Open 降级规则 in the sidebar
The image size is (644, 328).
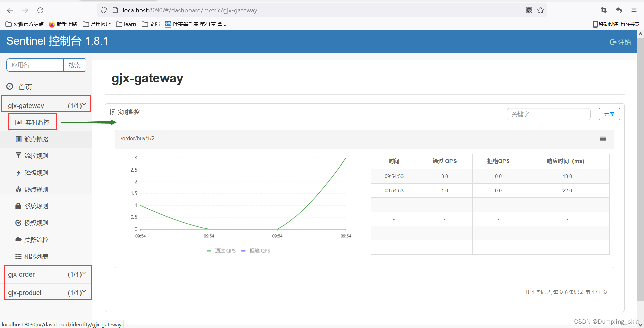[x=36, y=173]
